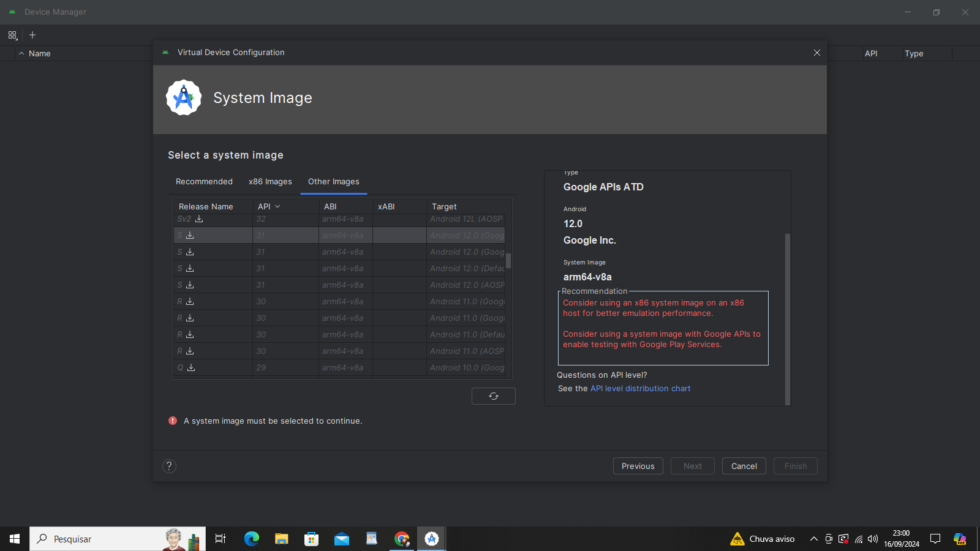Switch to the Recommended tab
980x551 pixels.
pos(204,182)
